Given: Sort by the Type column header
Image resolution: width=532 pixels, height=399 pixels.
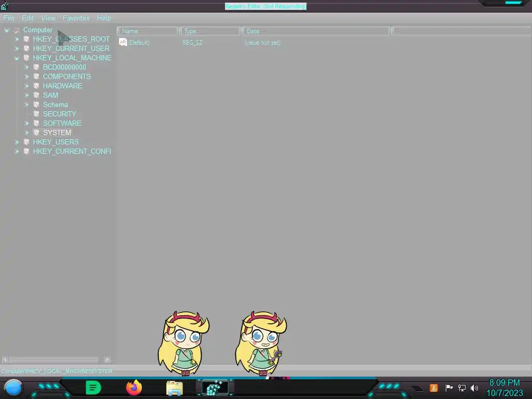Looking at the screenshot, I should (x=210, y=31).
